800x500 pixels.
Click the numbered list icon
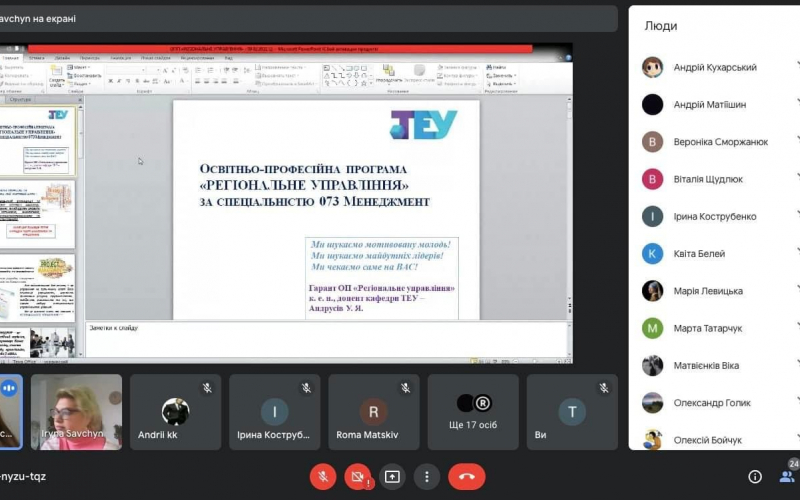[x=210, y=70]
